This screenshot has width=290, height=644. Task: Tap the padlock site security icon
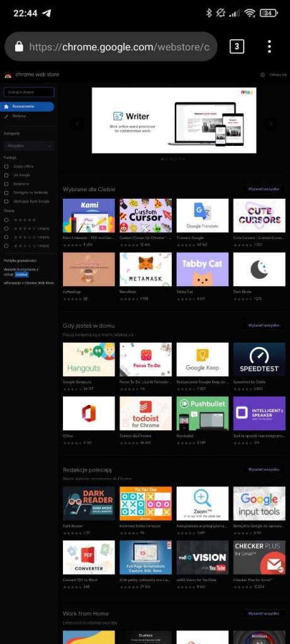click(19, 47)
